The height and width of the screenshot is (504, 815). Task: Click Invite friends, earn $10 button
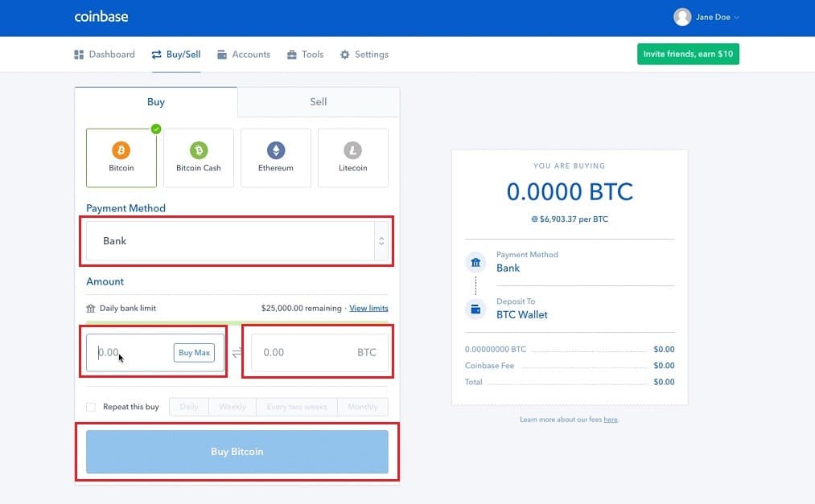688,54
